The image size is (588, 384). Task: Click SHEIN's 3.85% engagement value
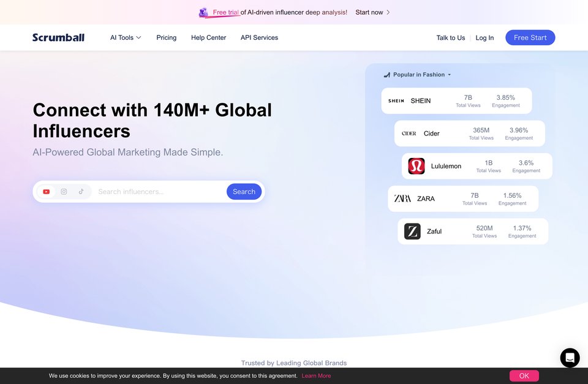click(x=505, y=97)
